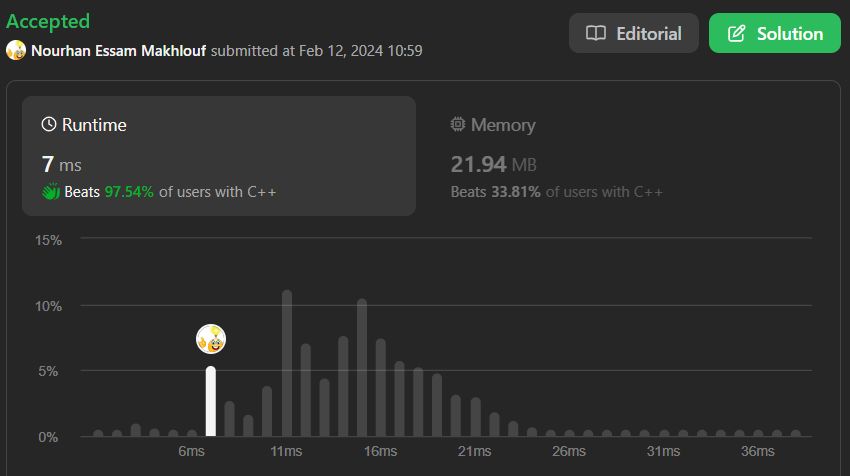850x476 pixels.
Task: Click the Memory chip icon
Action: click(458, 125)
